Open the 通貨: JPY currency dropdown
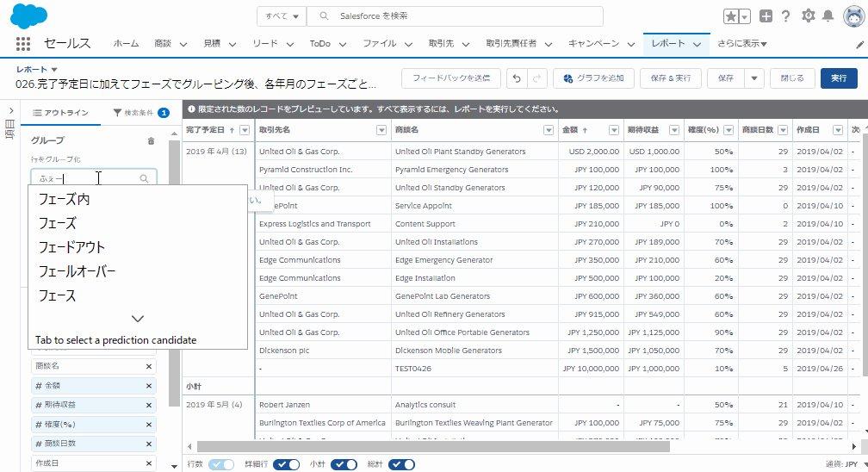This screenshot has height=472, width=868. point(846,464)
